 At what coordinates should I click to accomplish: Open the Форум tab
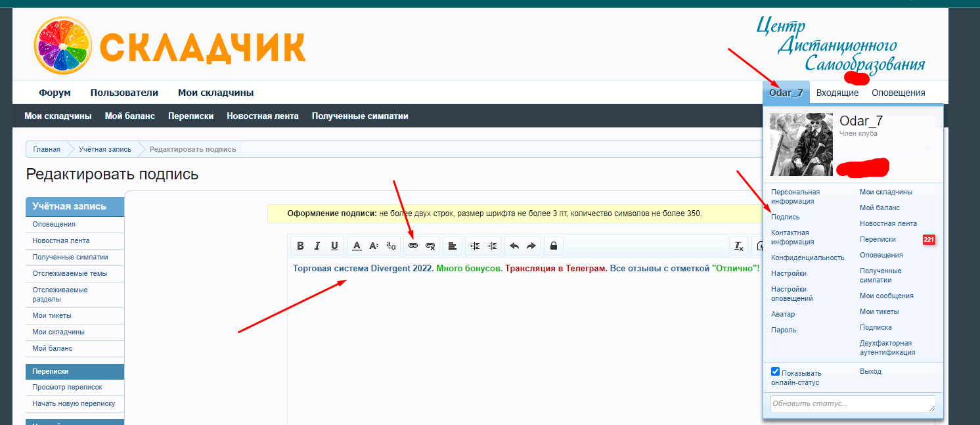(55, 93)
